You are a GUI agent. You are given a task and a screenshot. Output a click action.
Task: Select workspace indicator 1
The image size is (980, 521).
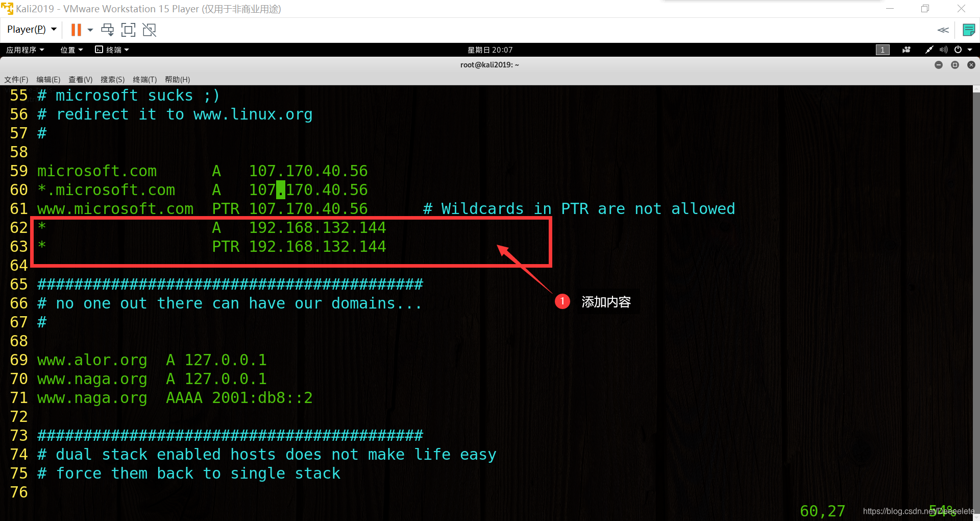coord(883,50)
